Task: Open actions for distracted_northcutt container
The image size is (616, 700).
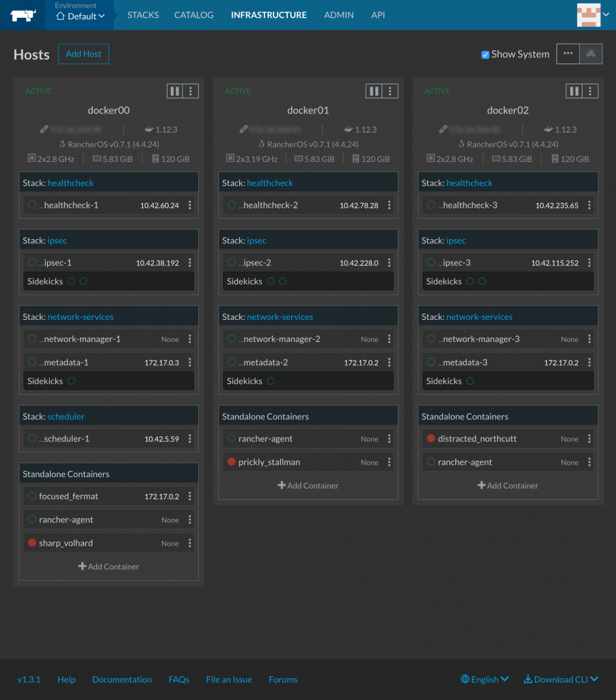Action: coord(589,439)
